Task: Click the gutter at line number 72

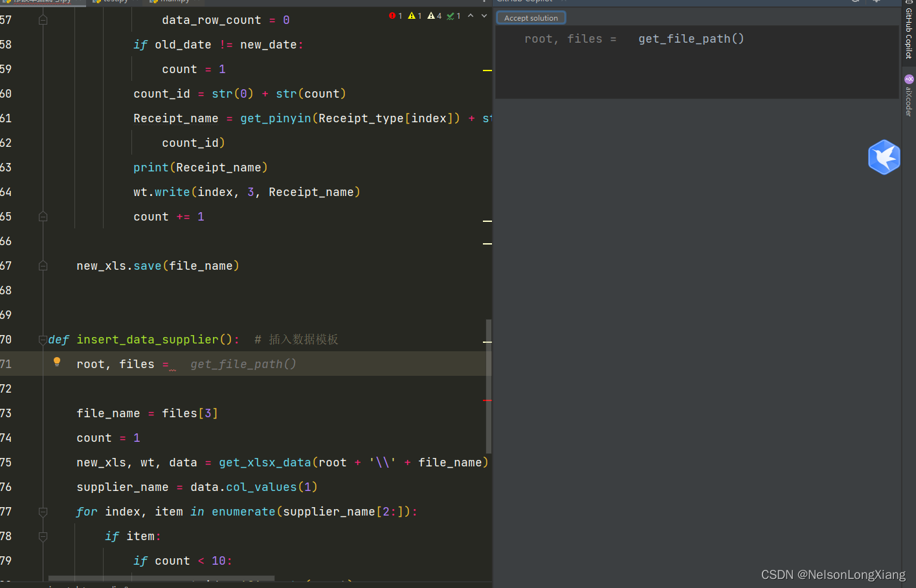Action: (6, 389)
